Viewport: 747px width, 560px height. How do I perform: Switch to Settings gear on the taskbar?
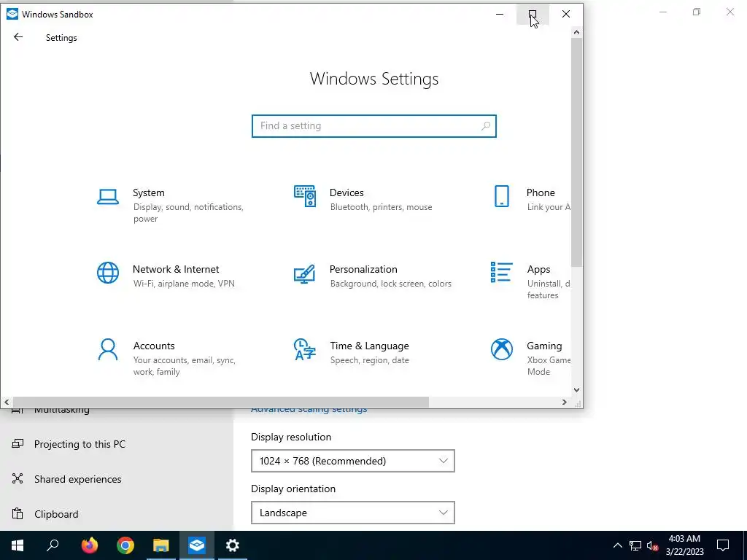(233, 545)
